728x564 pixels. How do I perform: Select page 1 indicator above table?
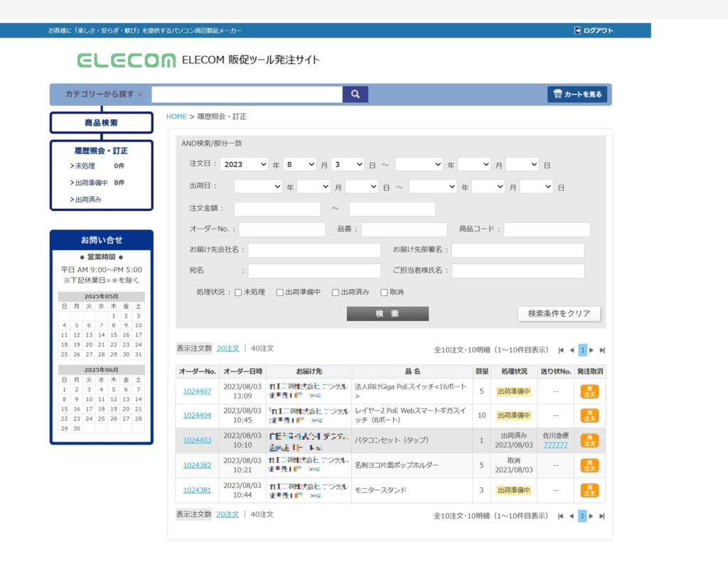(x=583, y=350)
